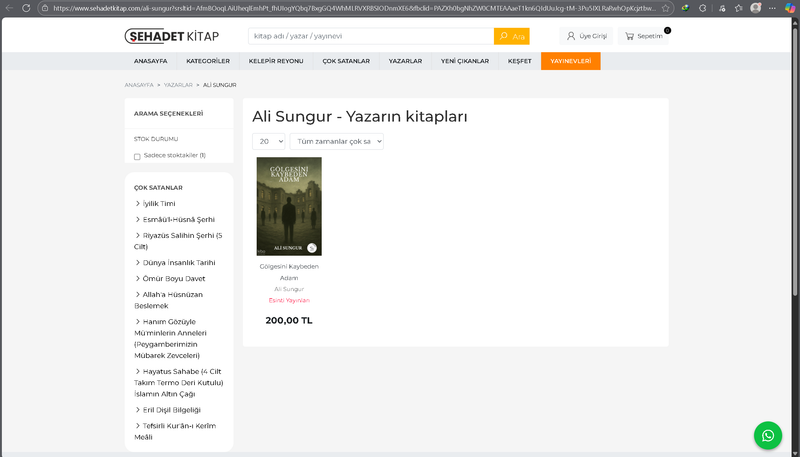Open the Favorites list toolbar icon

[x=738, y=8]
